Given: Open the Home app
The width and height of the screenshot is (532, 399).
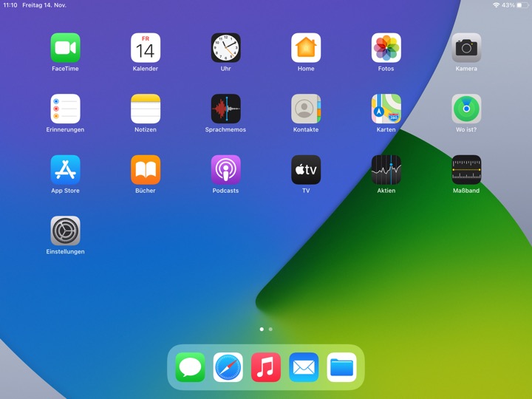Looking at the screenshot, I should pyautogui.click(x=306, y=47).
